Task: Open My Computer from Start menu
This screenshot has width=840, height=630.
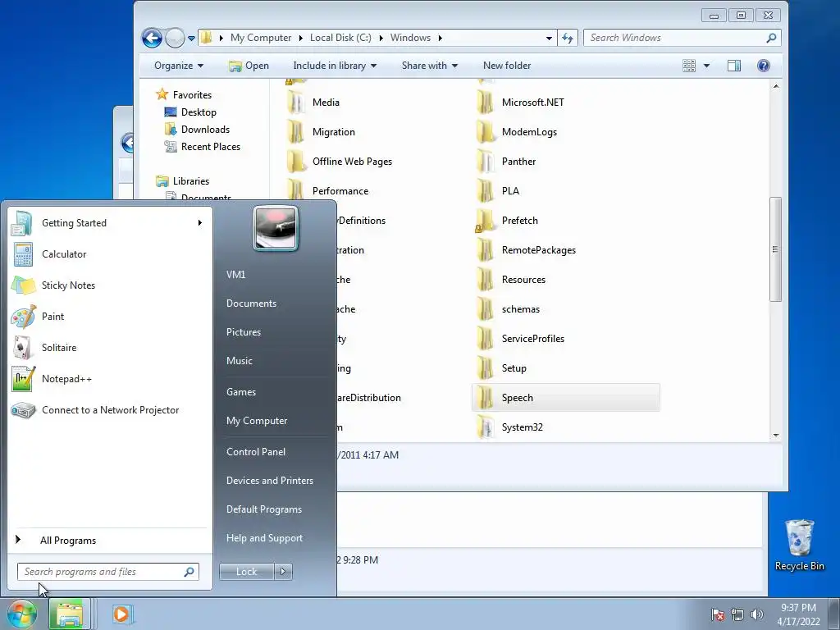Action: pyautogui.click(x=257, y=421)
